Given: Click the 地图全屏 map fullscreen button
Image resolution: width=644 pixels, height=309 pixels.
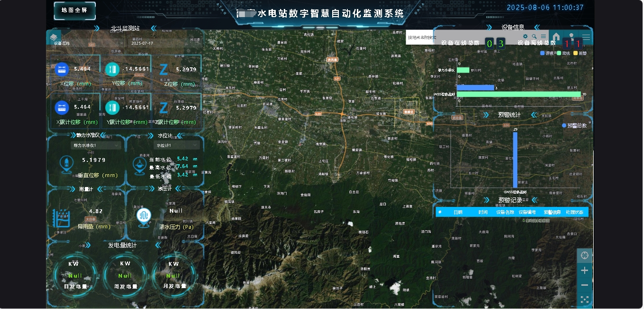Looking at the screenshot, I should [75, 10].
